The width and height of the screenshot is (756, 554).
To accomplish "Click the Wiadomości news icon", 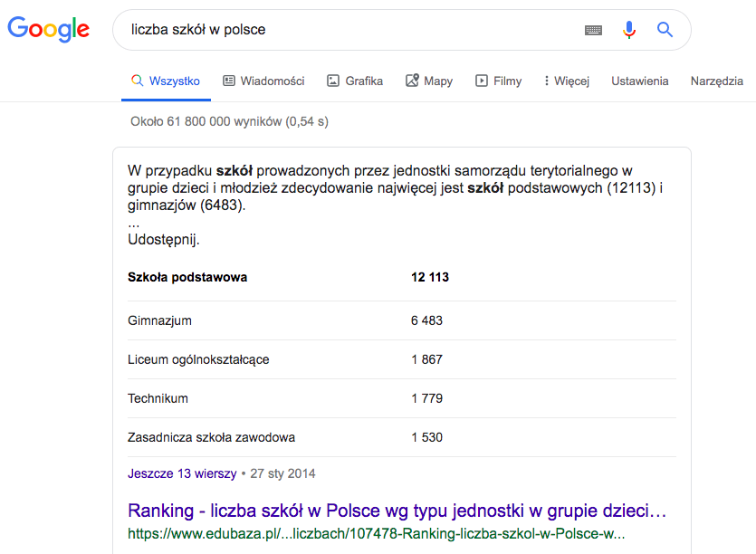I will pyautogui.click(x=229, y=81).
